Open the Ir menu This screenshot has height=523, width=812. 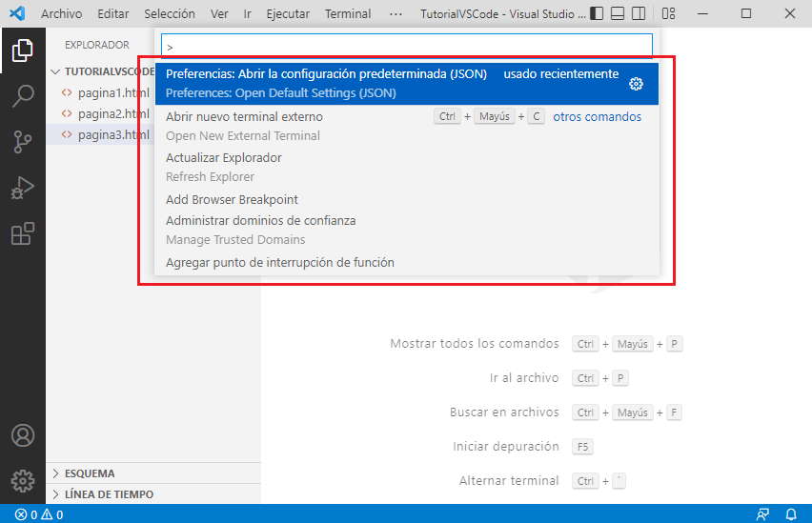pyautogui.click(x=248, y=14)
